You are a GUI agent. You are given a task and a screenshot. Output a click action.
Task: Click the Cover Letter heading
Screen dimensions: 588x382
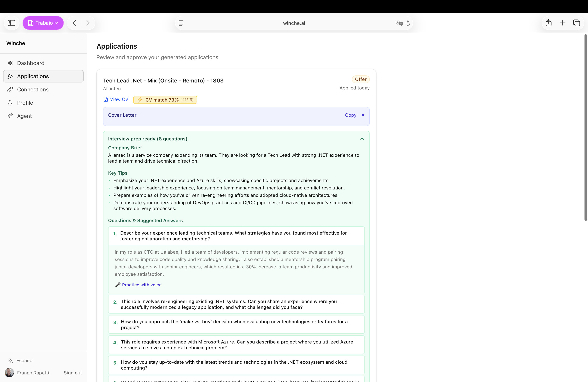[122, 115]
